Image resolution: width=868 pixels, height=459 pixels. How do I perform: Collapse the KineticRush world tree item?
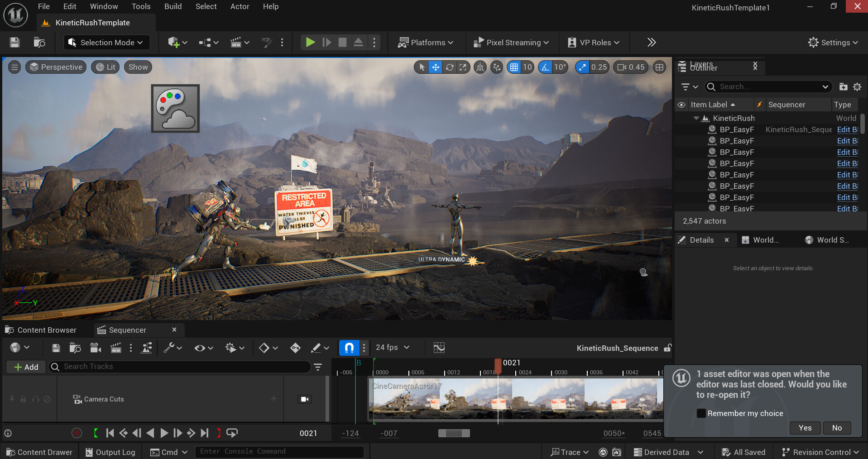696,118
